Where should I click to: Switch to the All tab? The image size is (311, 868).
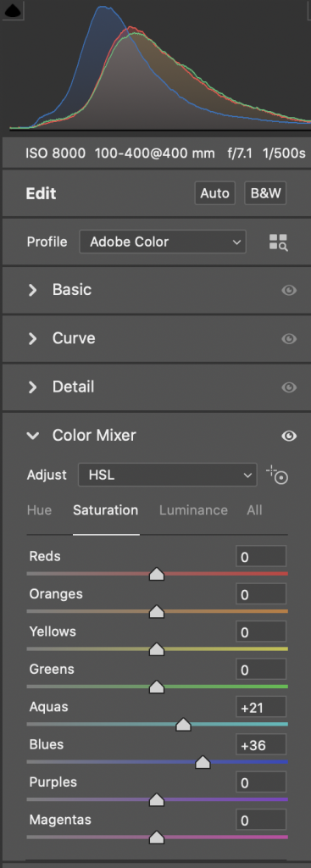[254, 509]
